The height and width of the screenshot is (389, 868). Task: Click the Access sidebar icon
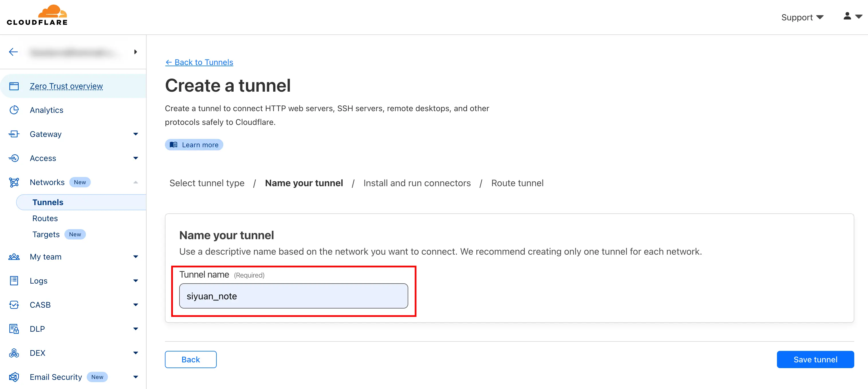(x=14, y=158)
